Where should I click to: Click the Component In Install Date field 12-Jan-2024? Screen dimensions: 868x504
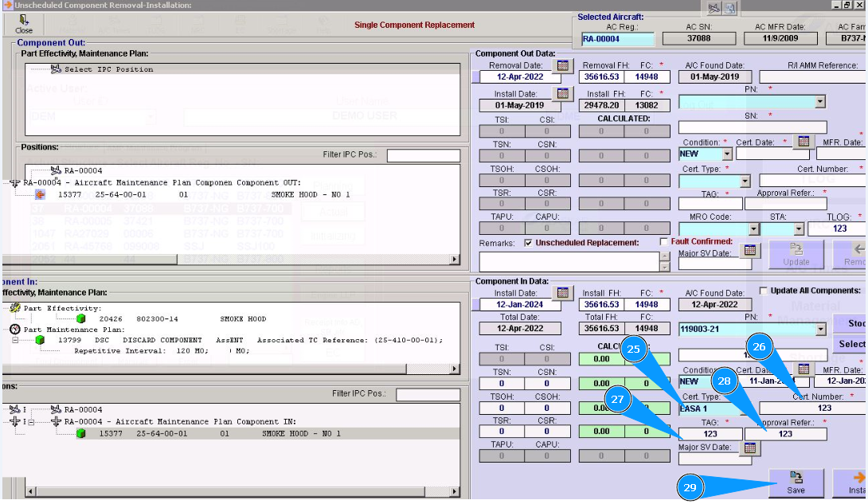click(x=520, y=304)
